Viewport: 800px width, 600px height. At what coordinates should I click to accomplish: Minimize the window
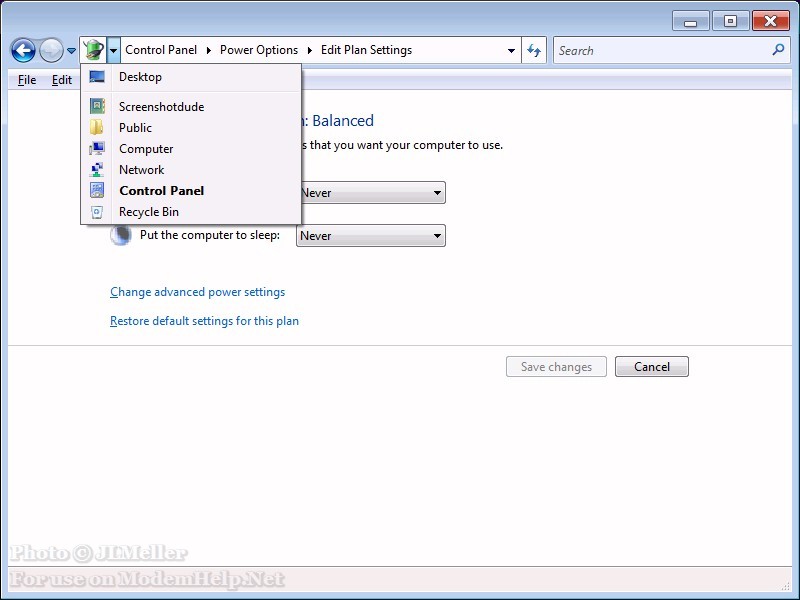(690, 22)
